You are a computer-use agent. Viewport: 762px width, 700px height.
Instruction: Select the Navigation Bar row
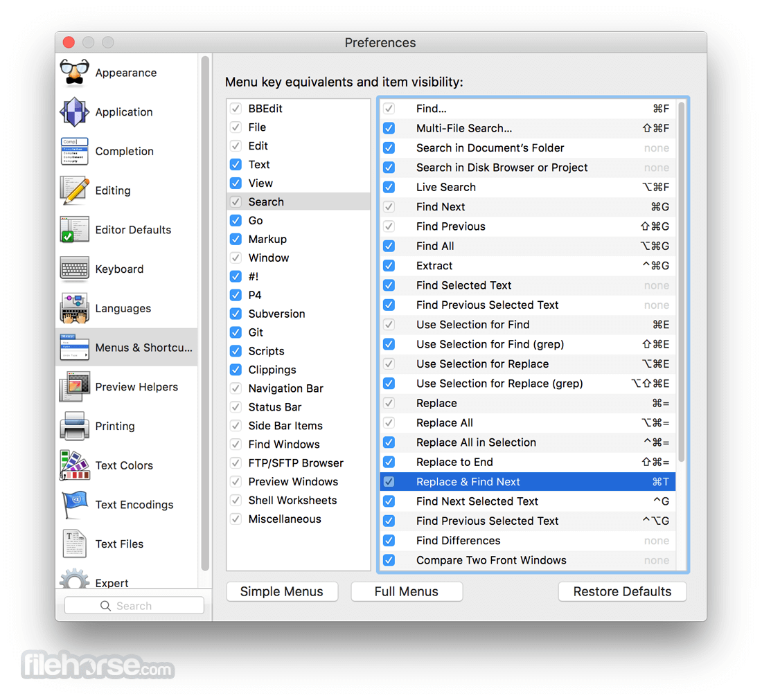click(x=299, y=388)
